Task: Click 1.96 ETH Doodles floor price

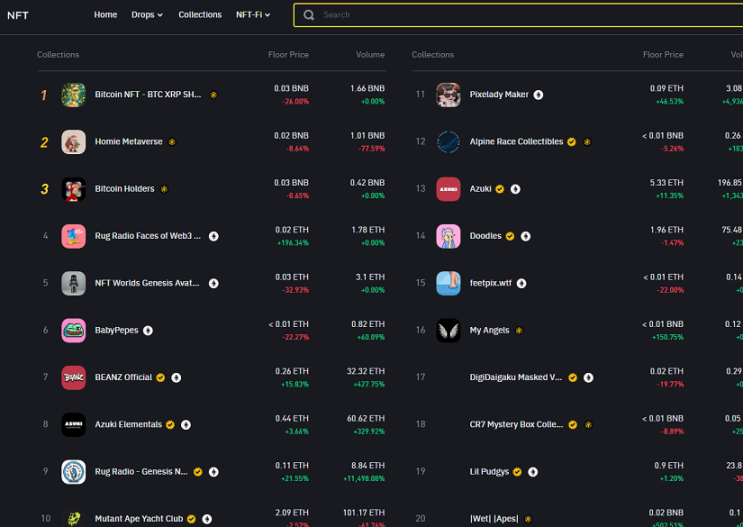Action: point(667,229)
